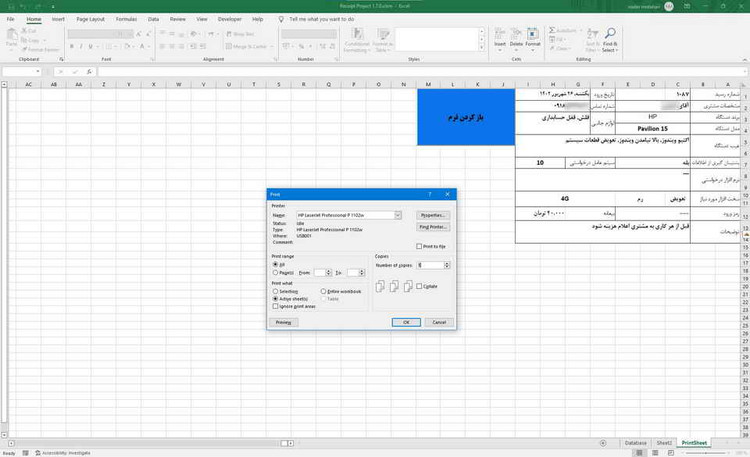Check the Ignore print areas option
This screenshot has width=750, height=457.
[x=275, y=306]
